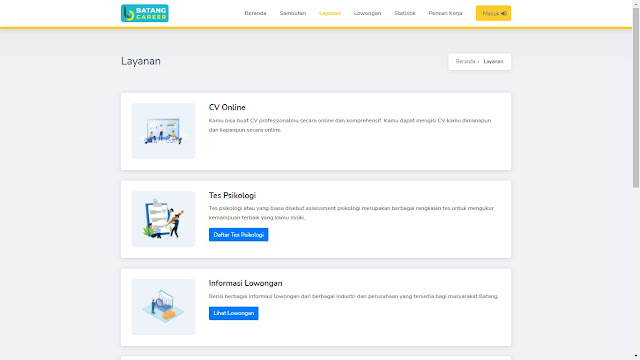Click the Layanan page title
The width and height of the screenshot is (640, 360).
141,61
